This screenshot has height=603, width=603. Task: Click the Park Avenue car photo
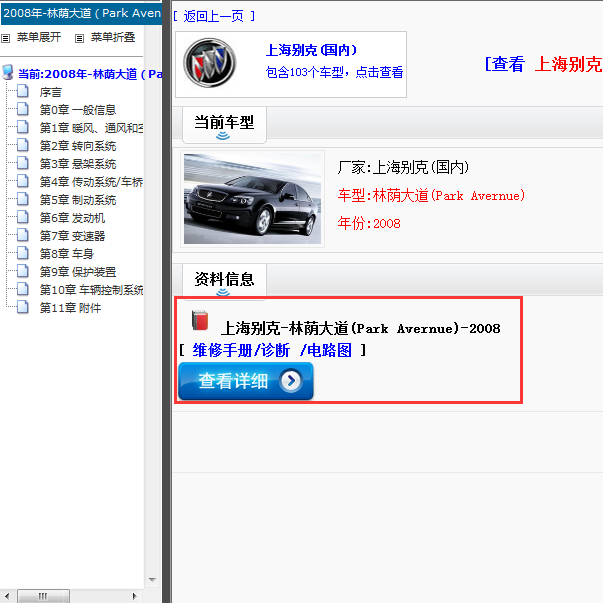(x=252, y=199)
